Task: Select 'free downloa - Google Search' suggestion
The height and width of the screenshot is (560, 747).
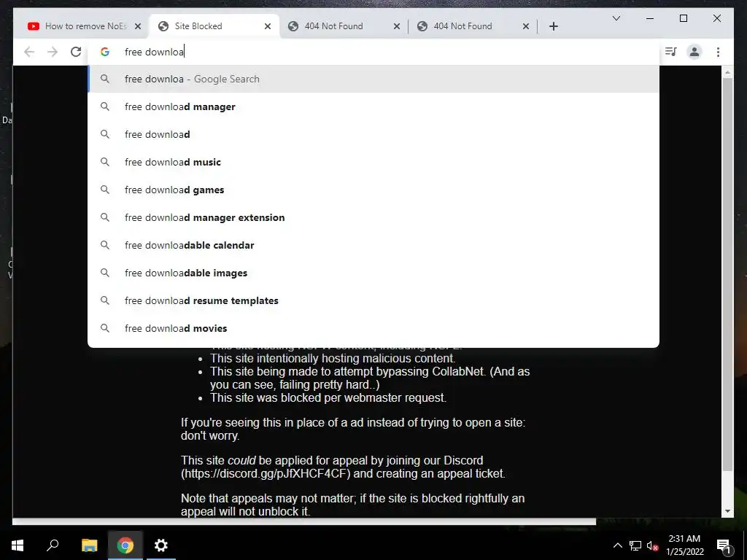Action: (373, 79)
